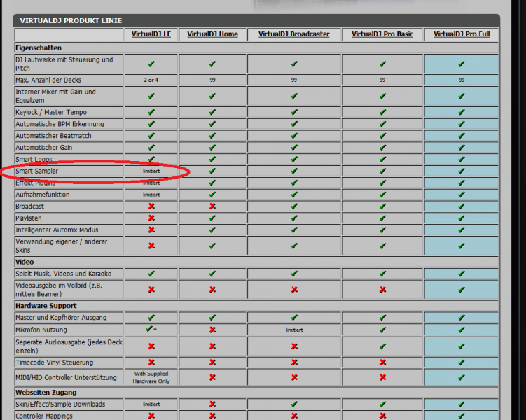The image size is (526, 420).
Task: Click red X for Videoausgabe im Vollbild under Pro Basic
Action: pos(382,290)
